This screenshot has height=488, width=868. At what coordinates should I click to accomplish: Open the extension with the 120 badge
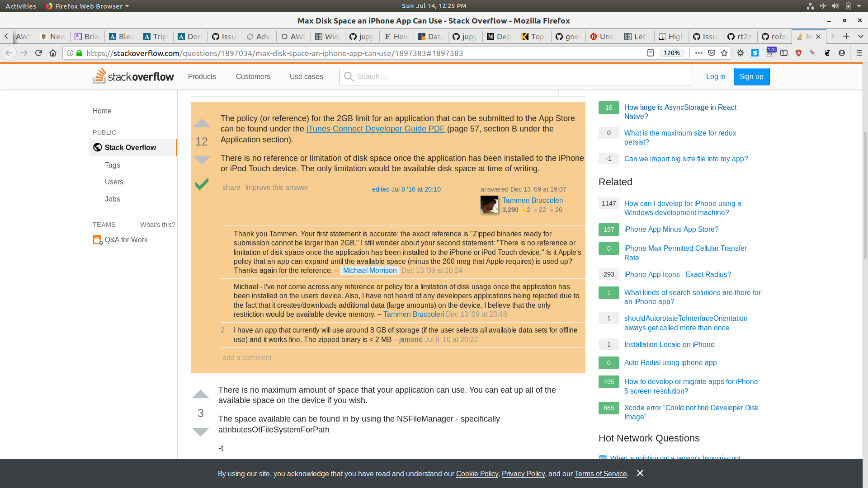point(770,52)
